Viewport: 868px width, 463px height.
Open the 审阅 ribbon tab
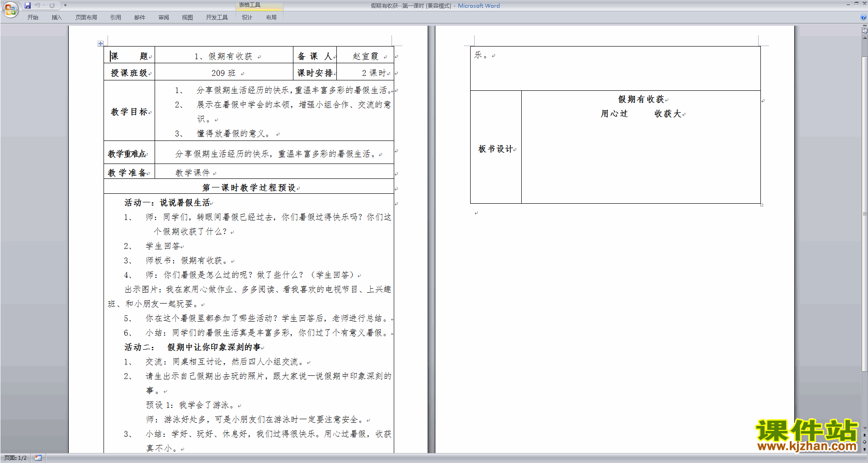coord(164,18)
